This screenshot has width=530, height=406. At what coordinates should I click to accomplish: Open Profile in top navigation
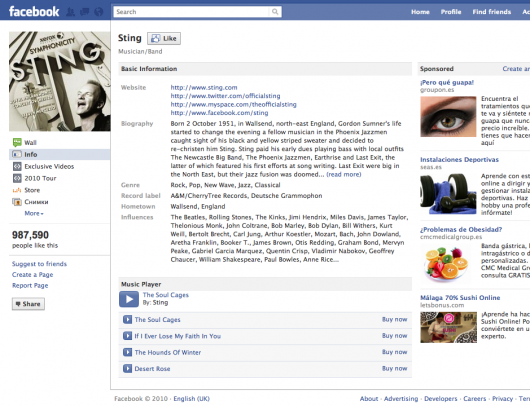tap(451, 12)
